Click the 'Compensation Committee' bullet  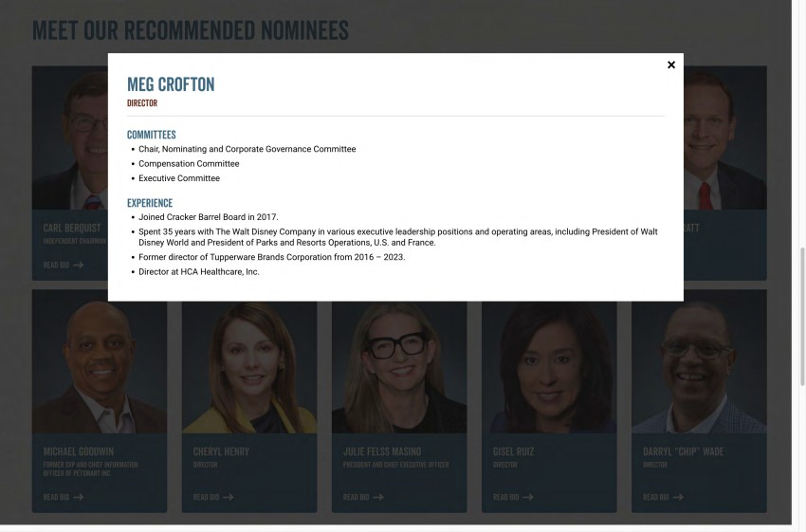(x=189, y=163)
